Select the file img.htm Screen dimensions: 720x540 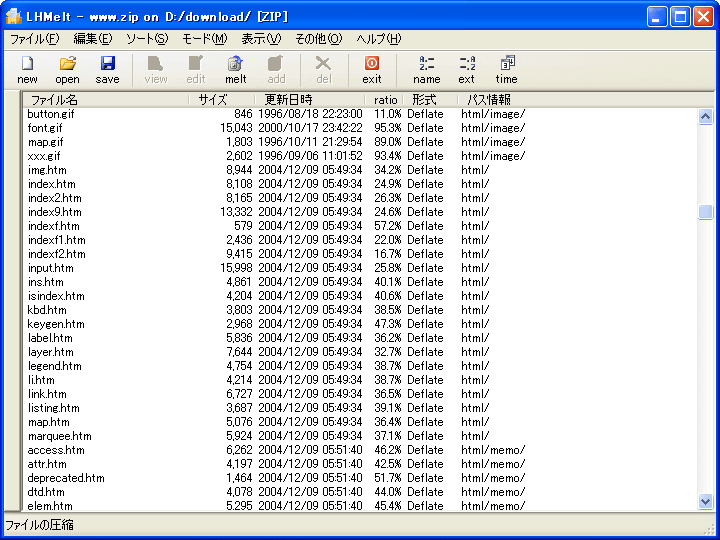pos(47,170)
